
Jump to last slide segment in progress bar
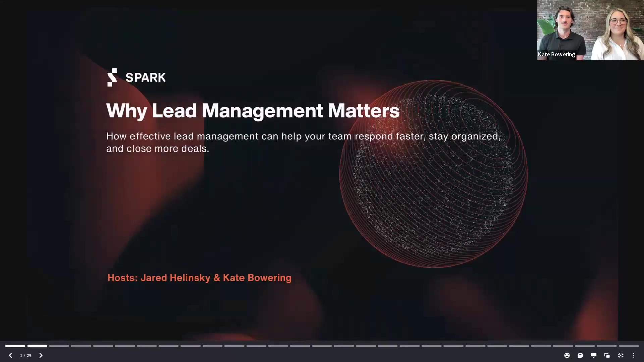629,346
